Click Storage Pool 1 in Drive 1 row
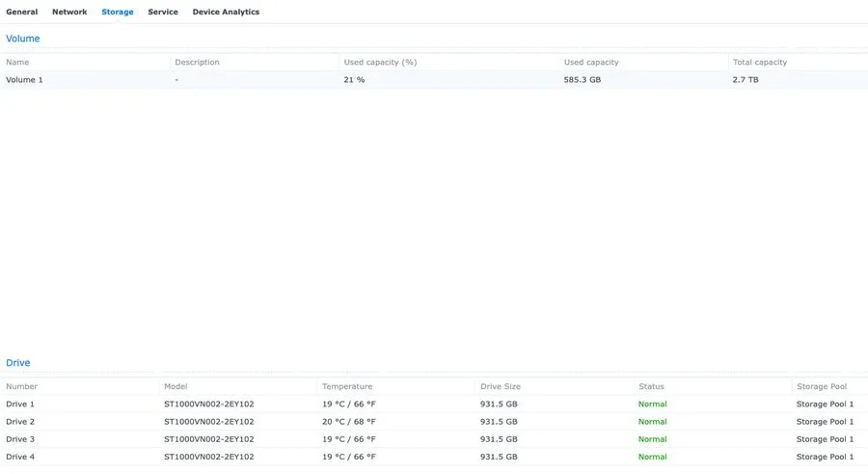This screenshot has height=474, width=868. point(825,404)
